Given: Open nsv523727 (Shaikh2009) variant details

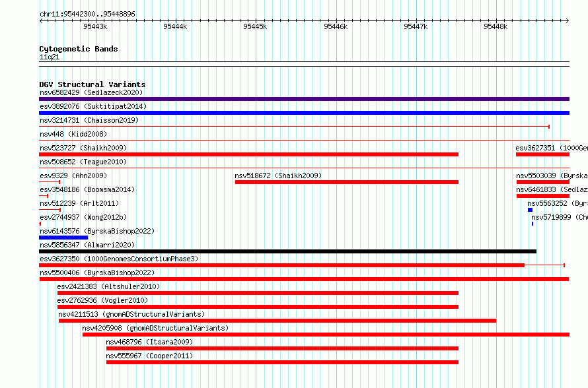Looking at the screenshot, I should point(83,148).
